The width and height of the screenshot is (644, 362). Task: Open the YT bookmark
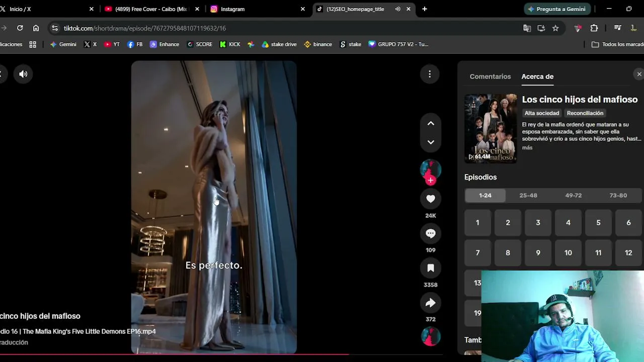(112, 44)
